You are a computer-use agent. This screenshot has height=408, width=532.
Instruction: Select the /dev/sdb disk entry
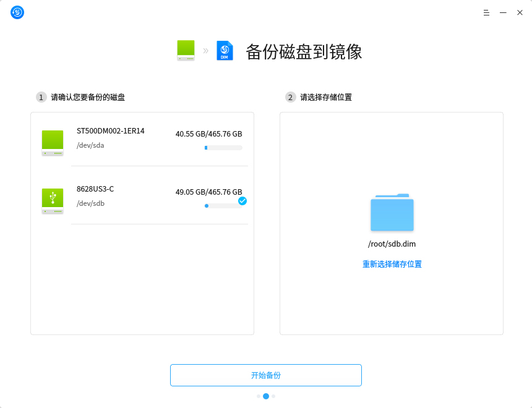(142, 197)
